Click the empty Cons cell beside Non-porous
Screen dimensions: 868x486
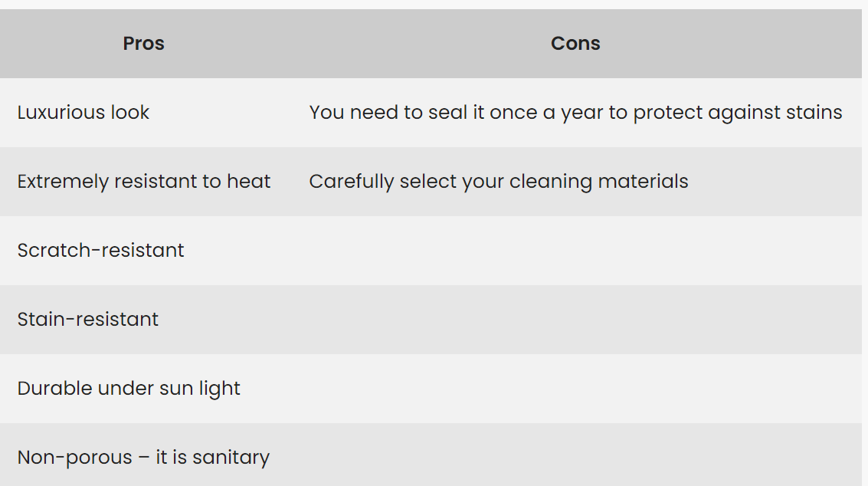pyautogui.click(x=575, y=458)
